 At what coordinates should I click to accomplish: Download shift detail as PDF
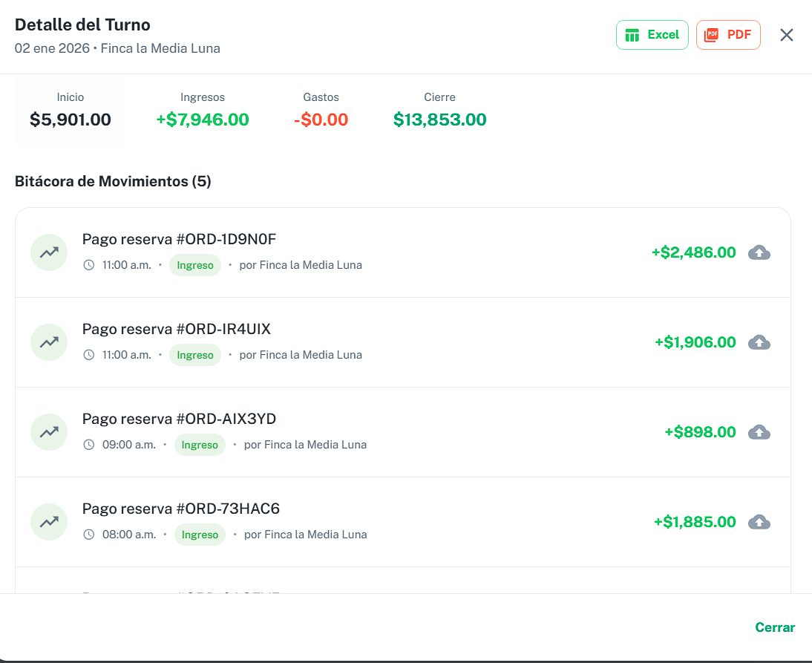[x=727, y=35]
